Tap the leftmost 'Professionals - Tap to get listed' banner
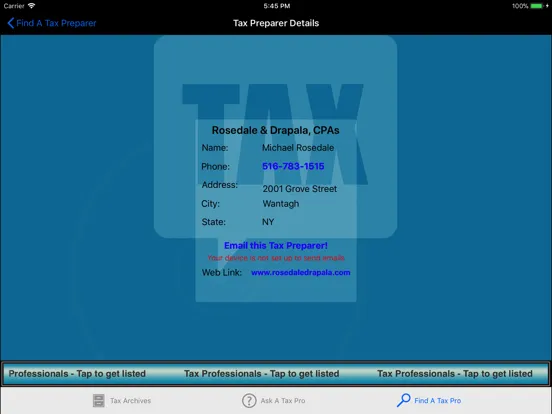Screen dimensions: 552x414 click(77, 374)
